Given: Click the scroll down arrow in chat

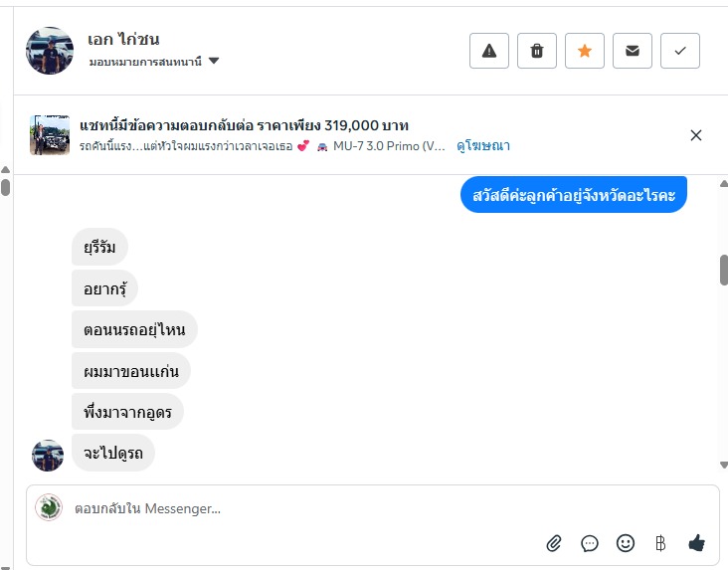Looking at the screenshot, I should 724,465.
